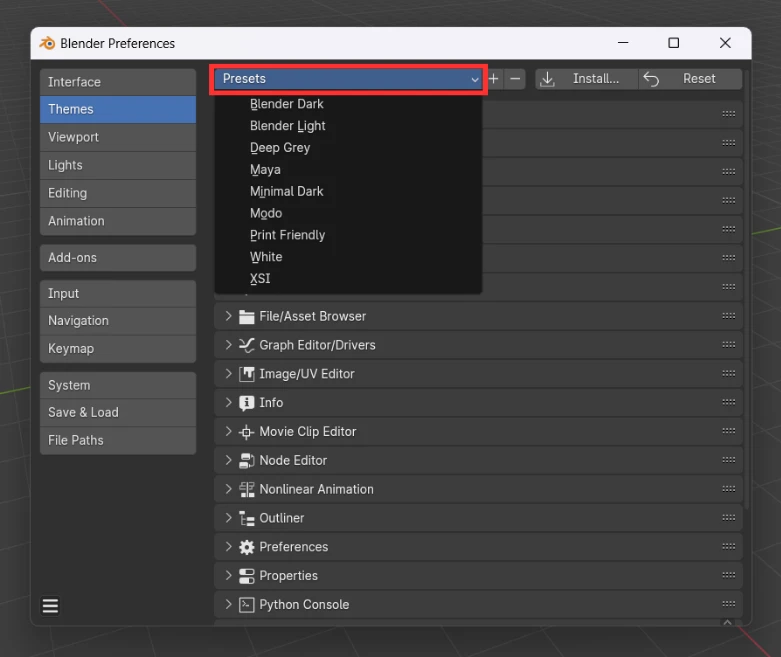The image size is (781, 657).
Task: Click the File/Asset Browser folder icon
Action: [x=247, y=317]
